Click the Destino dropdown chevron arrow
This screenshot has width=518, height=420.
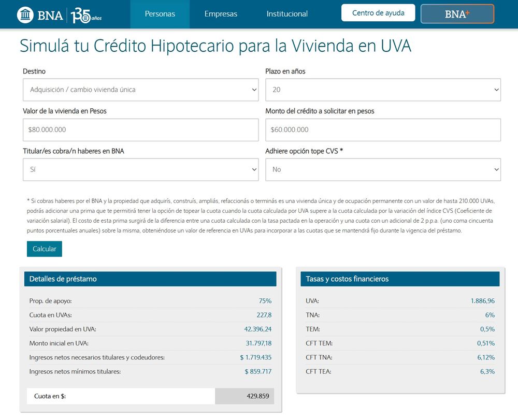tap(253, 90)
